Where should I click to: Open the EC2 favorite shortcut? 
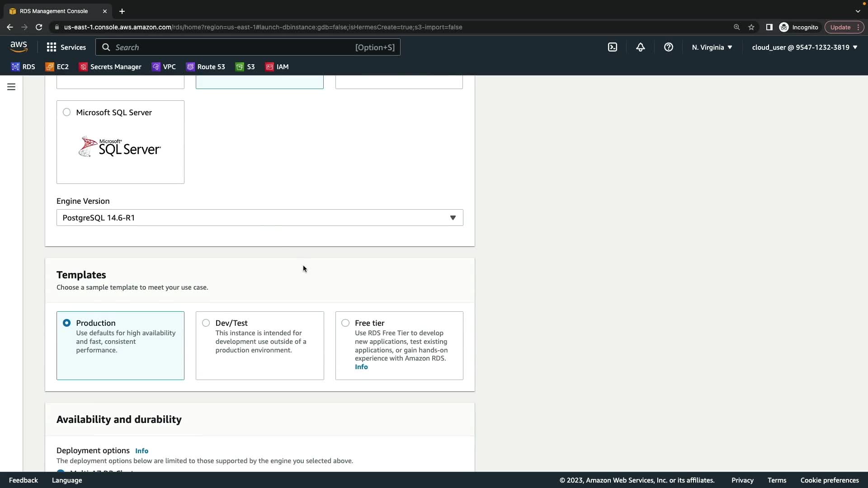57,67
